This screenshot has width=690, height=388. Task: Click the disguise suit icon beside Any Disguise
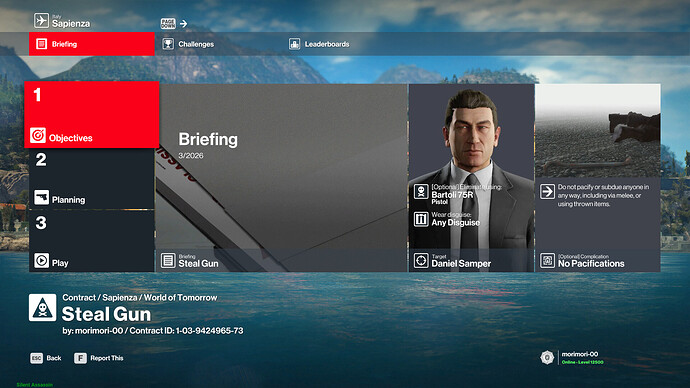coord(421,219)
